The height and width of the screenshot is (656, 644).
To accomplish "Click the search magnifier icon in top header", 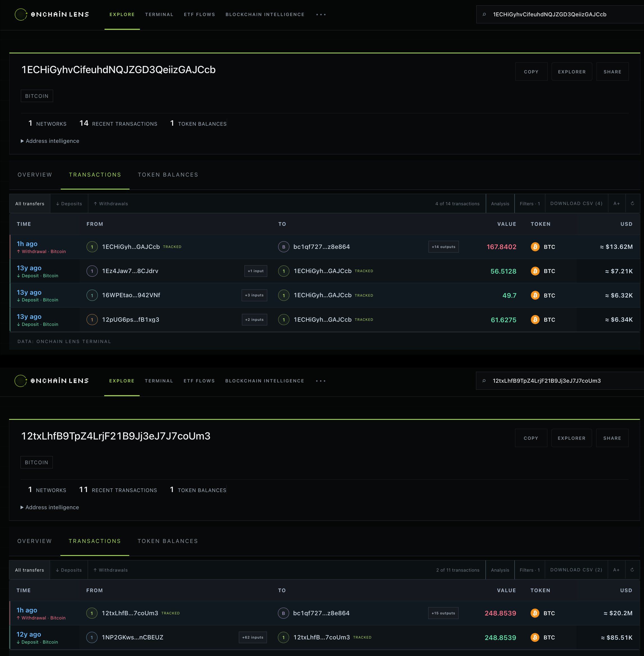I will 484,14.
